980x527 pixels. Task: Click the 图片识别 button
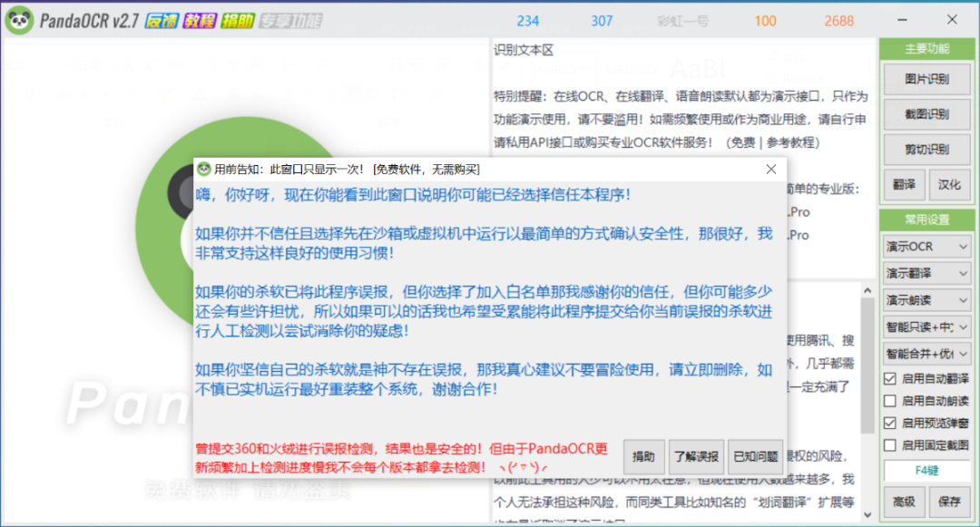point(926,79)
